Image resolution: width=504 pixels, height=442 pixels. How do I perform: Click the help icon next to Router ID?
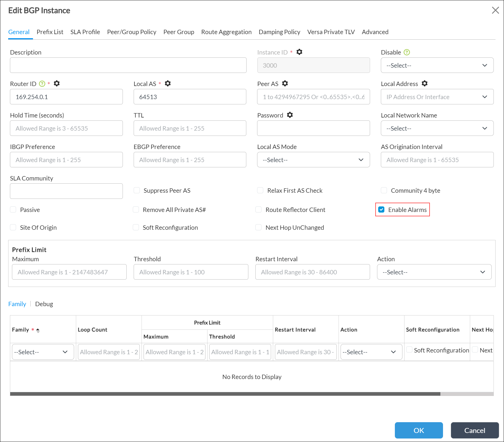(x=42, y=84)
